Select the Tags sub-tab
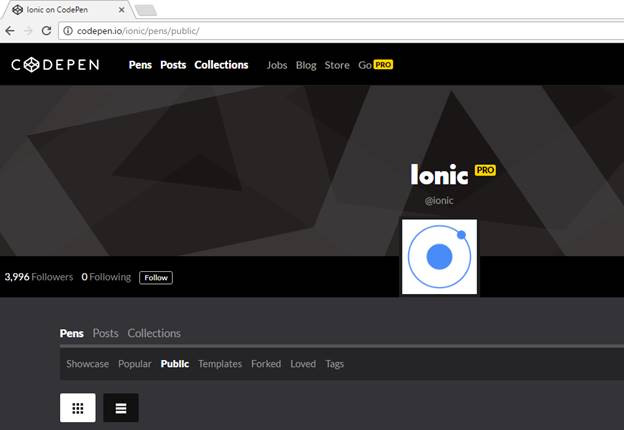624x430 pixels. point(335,364)
